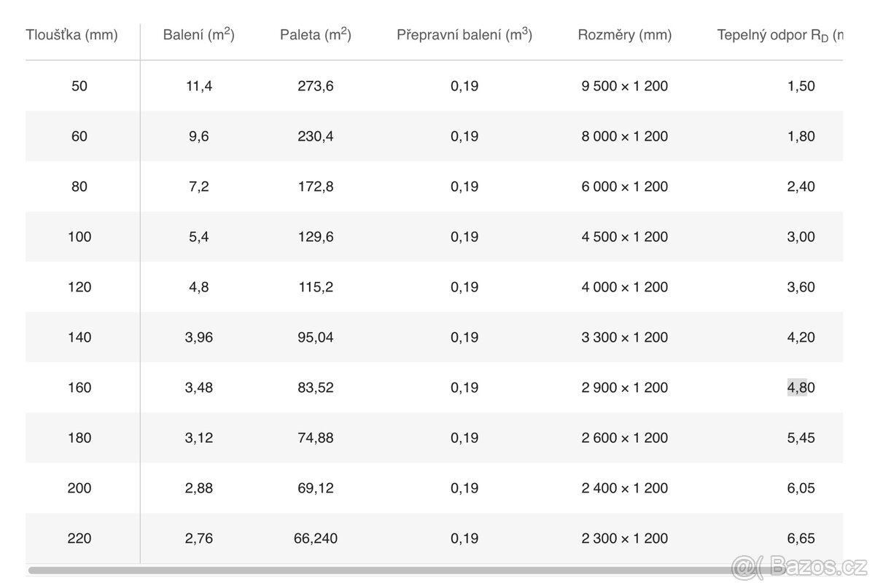Click the 4 000 × 1 200 dimensions cell

click(624, 287)
